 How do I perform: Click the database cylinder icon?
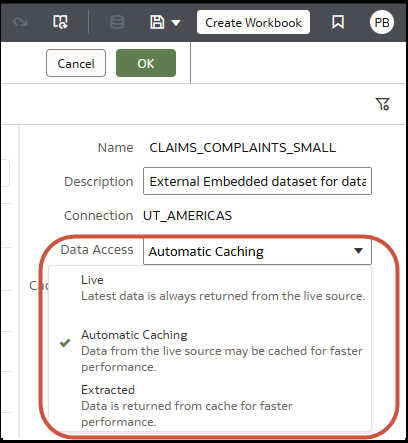point(117,22)
